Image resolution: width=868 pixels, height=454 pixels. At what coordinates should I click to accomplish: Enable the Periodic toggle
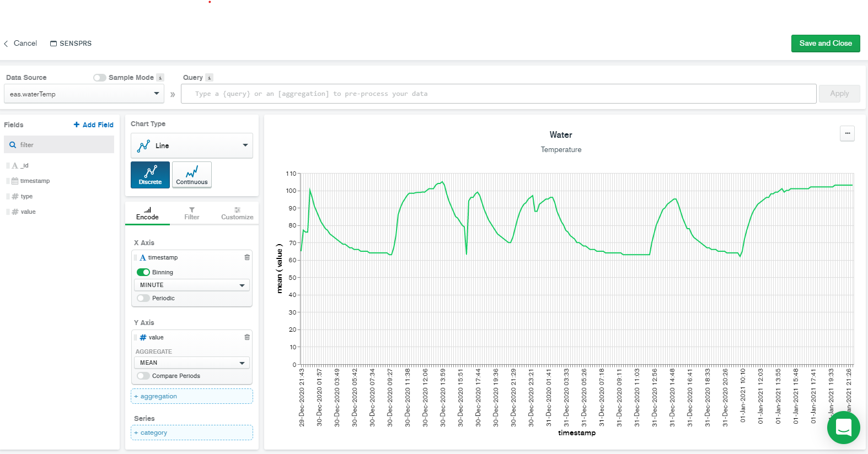tap(143, 298)
